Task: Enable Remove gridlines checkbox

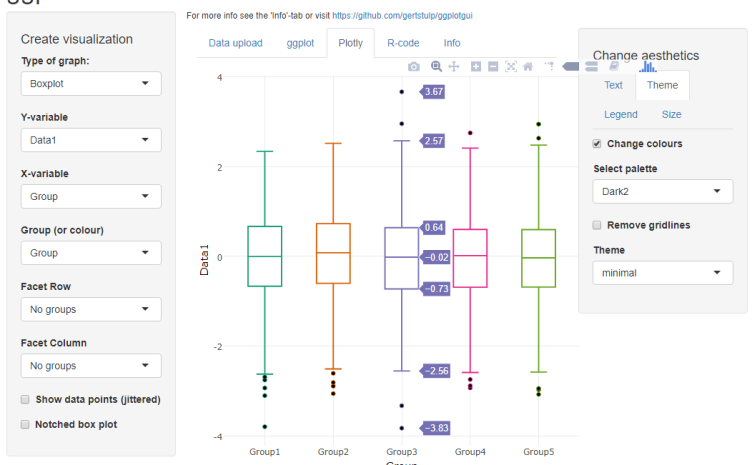Action: tap(597, 225)
